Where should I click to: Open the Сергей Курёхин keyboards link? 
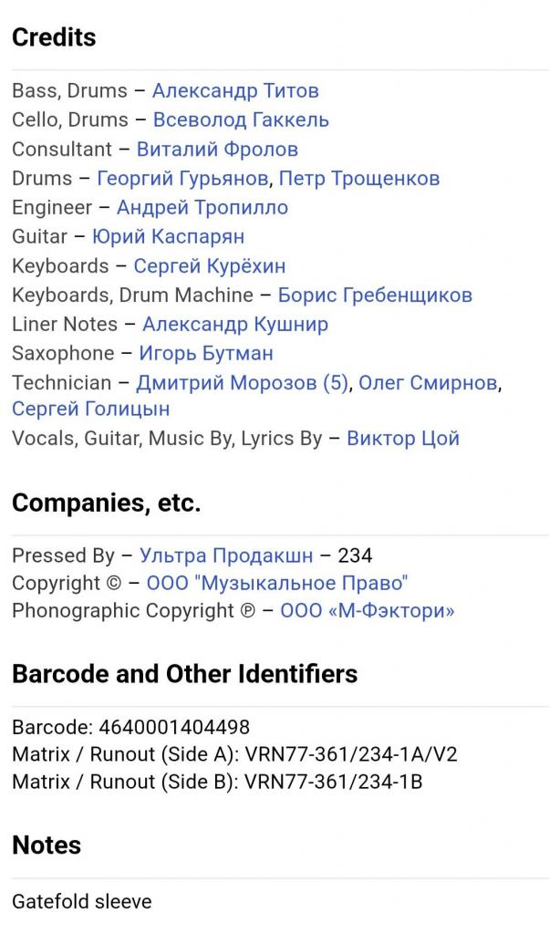point(209,265)
